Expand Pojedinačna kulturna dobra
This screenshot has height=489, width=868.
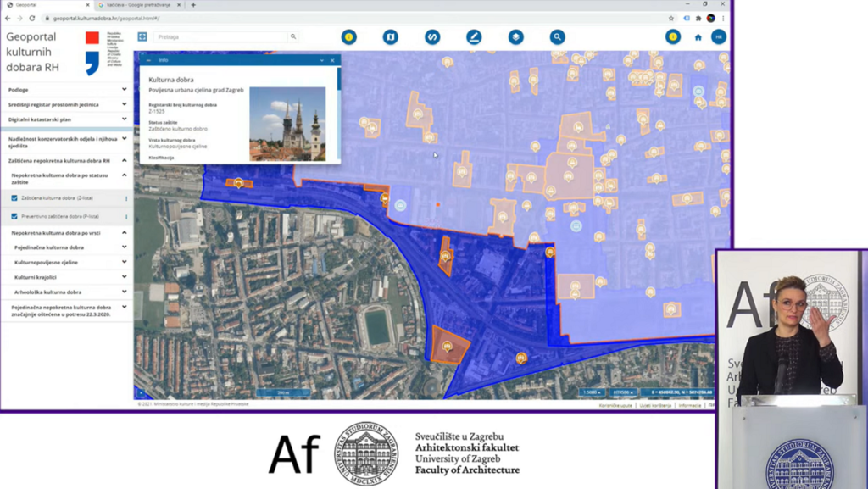[66, 247]
